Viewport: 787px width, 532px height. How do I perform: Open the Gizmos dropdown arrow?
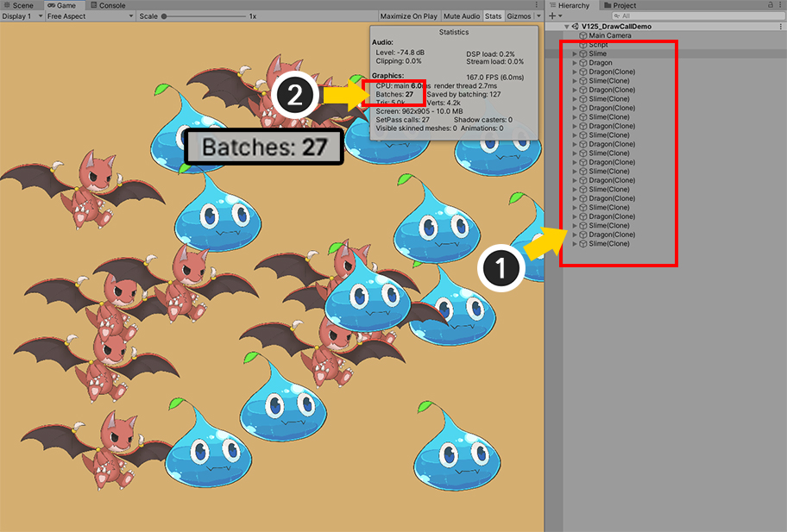(x=538, y=16)
